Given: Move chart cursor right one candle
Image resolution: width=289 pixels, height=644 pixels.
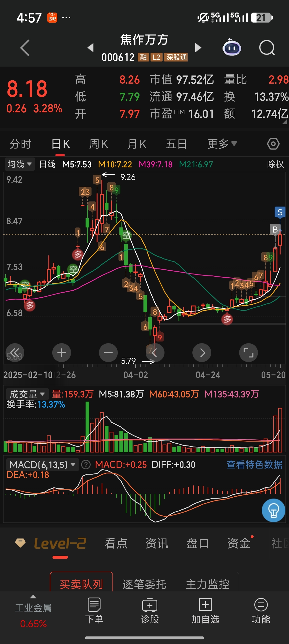Looking at the screenshot, I should [x=202, y=352].
